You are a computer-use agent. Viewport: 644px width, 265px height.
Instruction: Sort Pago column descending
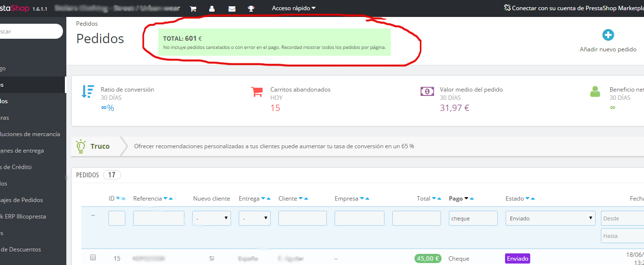tap(466, 199)
